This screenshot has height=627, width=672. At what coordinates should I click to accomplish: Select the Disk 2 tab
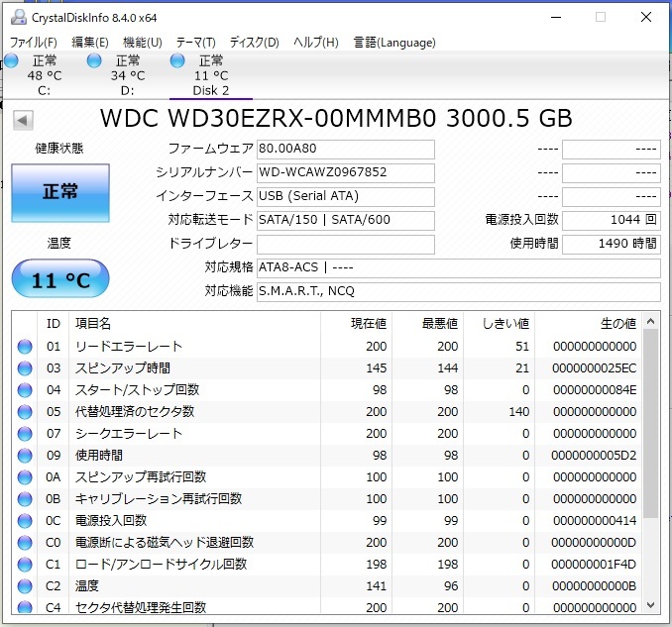click(x=211, y=75)
